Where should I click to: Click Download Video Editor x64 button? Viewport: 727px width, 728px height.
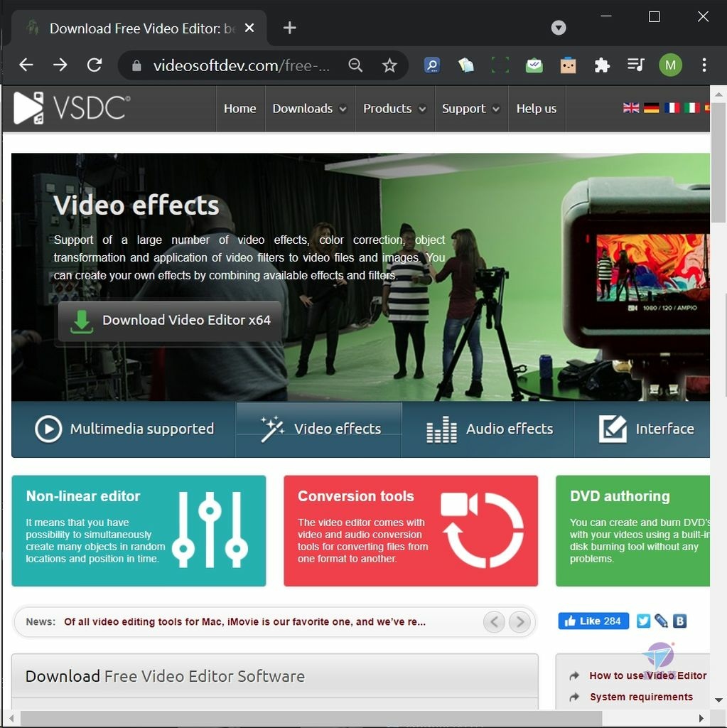click(170, 321)
